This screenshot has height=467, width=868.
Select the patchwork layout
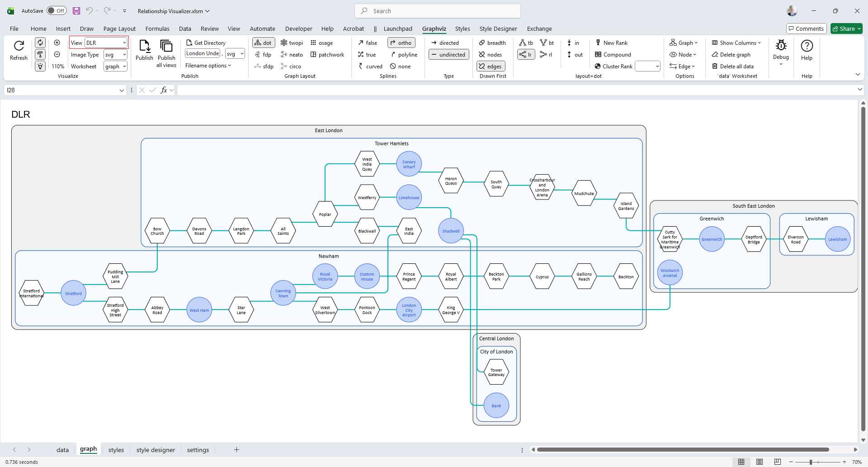[x=327, y=55]
